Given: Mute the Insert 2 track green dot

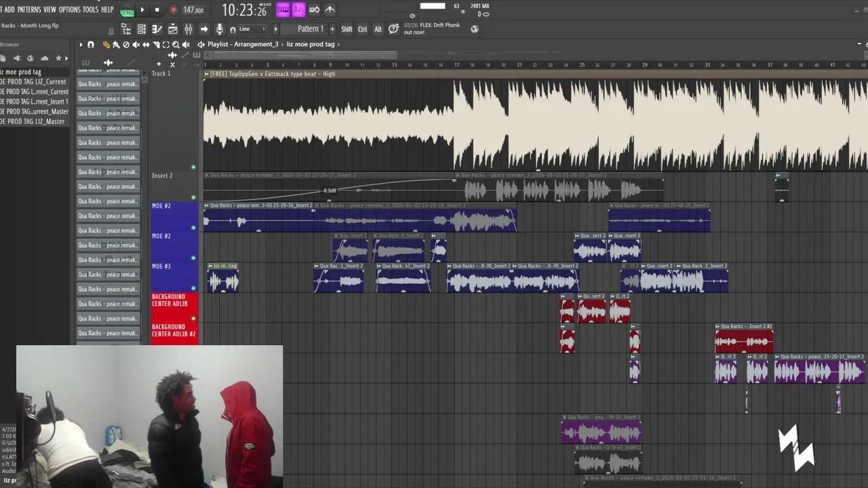Looking at the screenshot, I should coord(193,197).
